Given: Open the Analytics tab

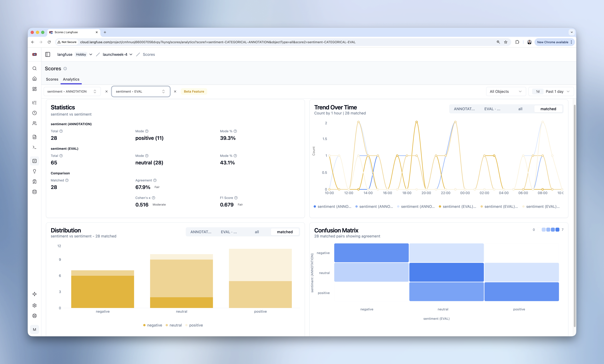Looking at the screenshot, I should pyautogui.click(x=71, y=79).
